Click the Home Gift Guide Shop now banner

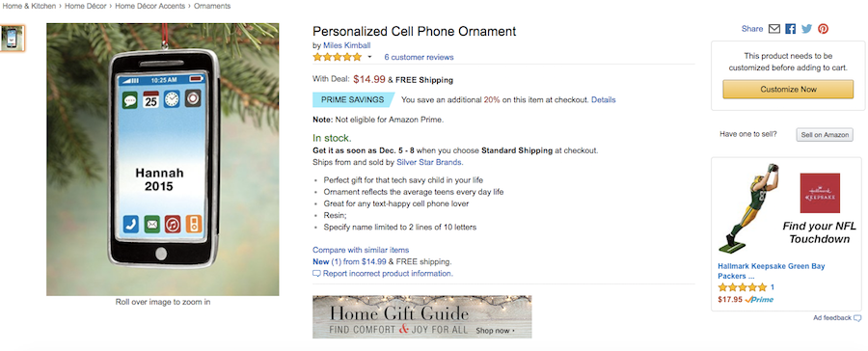click(x=421, y=316)
